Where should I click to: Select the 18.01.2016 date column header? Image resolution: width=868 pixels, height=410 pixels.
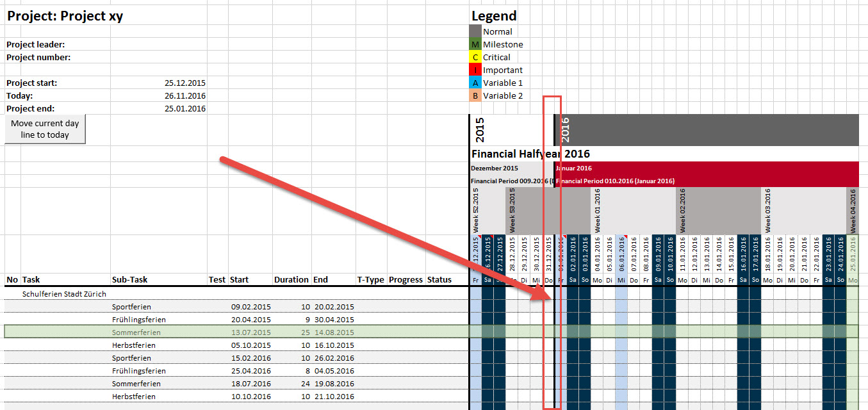click(767, 255)
